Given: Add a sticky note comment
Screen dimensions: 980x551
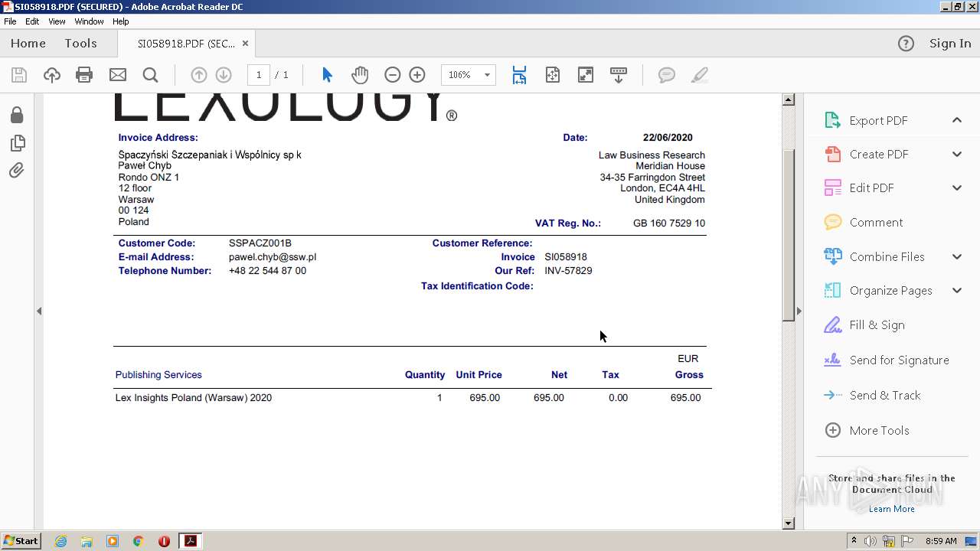Looking at the screenshot, I should pyautogui.click(x=667, y=75).
